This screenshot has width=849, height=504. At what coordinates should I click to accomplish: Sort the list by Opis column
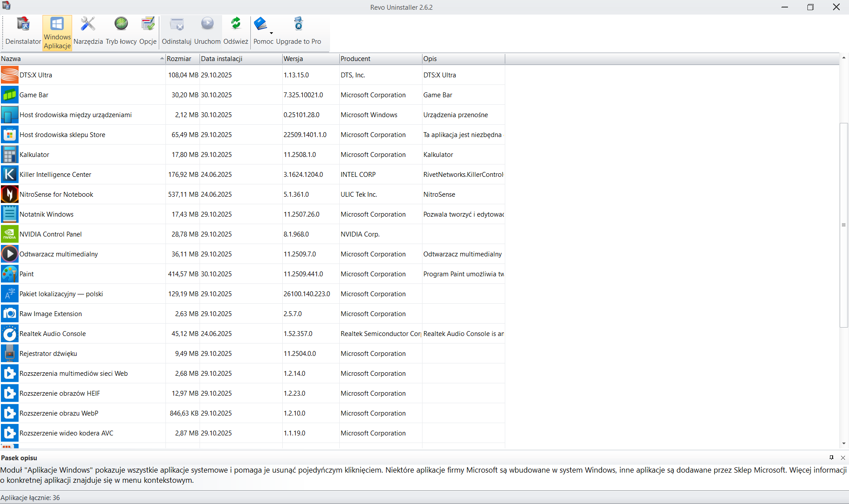[464, 59]
